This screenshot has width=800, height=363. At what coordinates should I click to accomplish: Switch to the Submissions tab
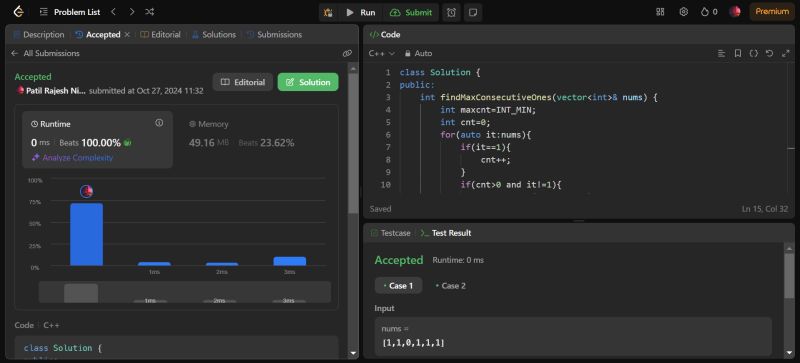273,35
